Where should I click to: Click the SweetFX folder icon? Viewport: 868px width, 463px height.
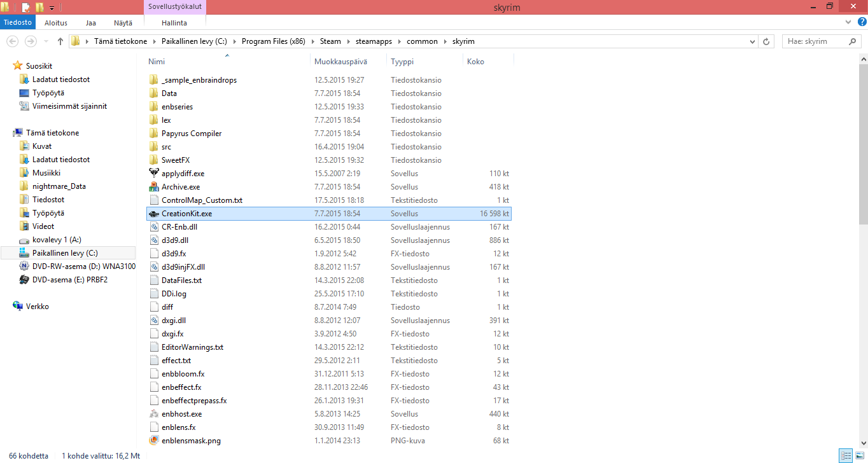[x=153, y=160]
